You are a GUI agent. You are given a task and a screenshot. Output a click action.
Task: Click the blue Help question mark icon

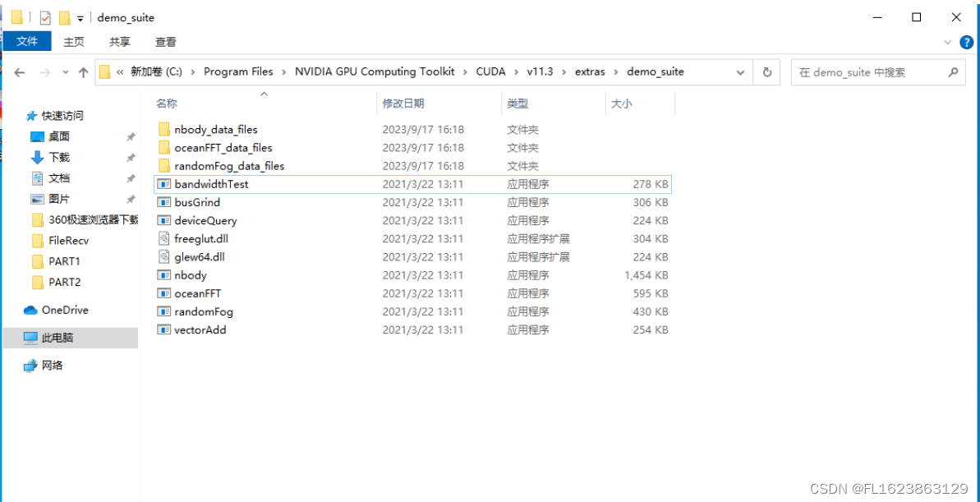pos(968,42)
